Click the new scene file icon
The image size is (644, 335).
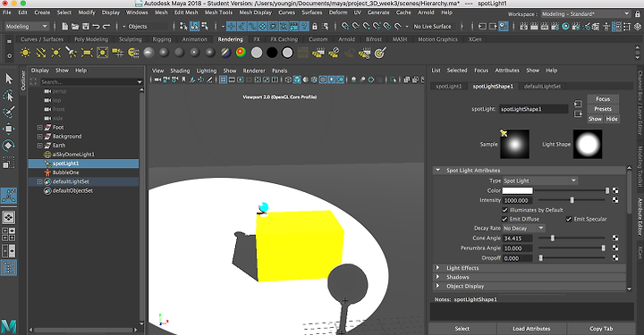pos(65,26)
